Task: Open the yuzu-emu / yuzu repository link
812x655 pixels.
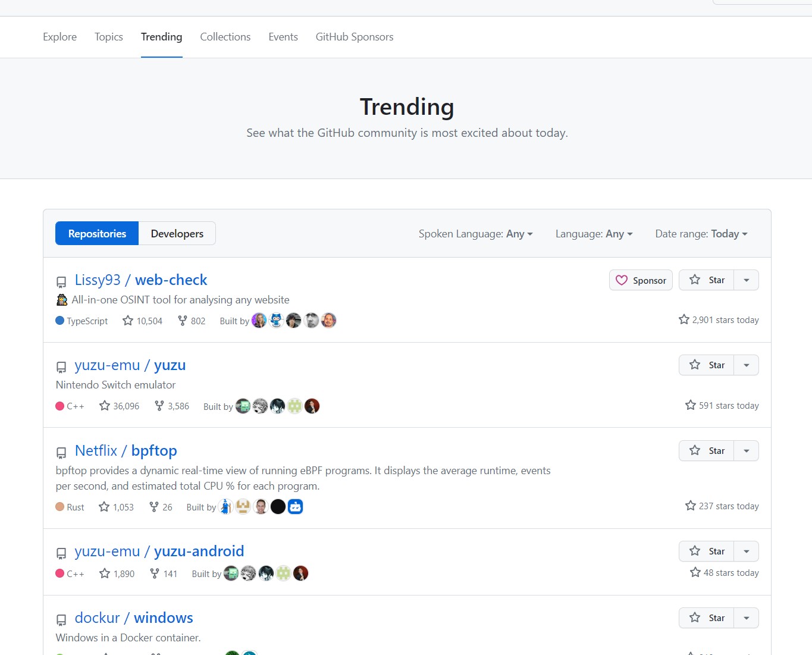Action: click(130, 365)
